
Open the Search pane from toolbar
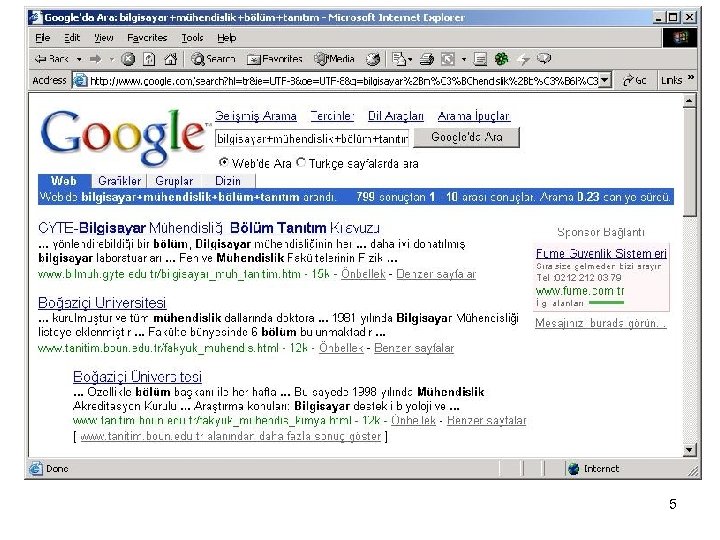[213, 59]
